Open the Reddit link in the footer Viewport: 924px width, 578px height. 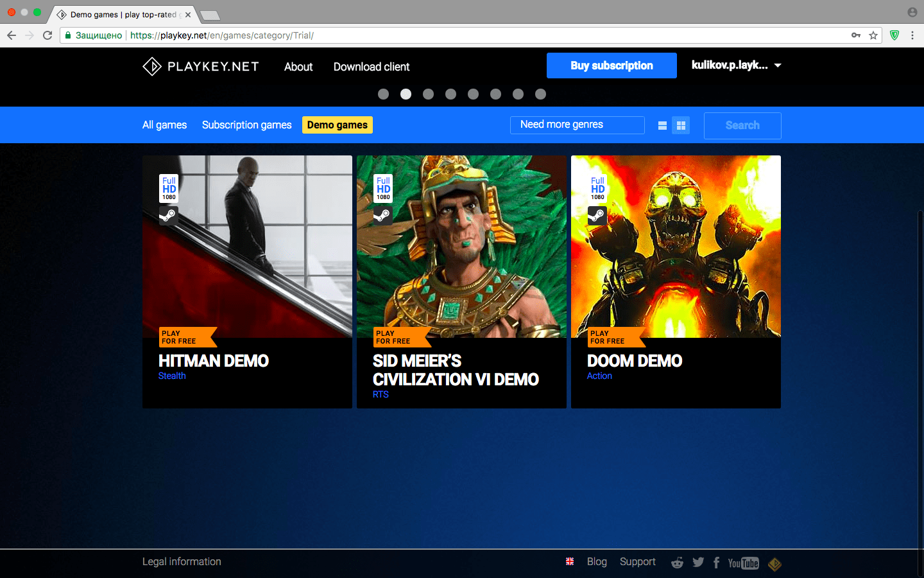coord(677,563)
